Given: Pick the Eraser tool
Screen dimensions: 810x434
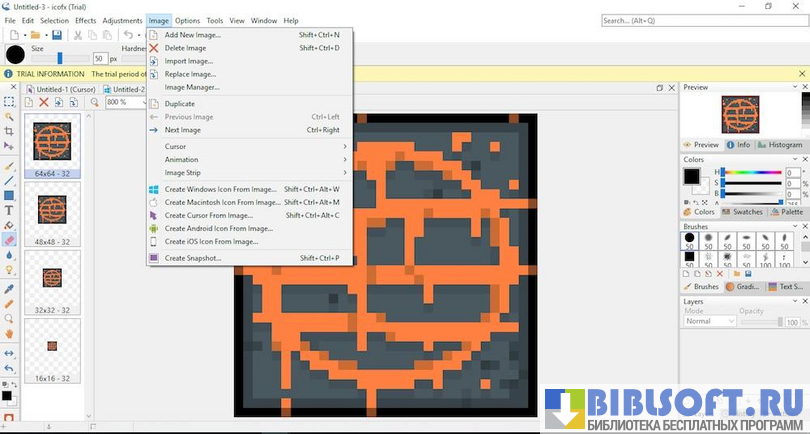Looking at the screenshot, I should (x=9, y=240).
